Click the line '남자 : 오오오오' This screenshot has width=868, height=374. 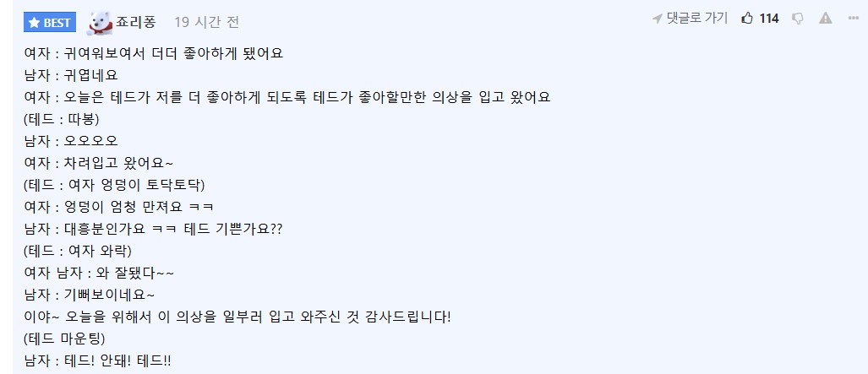(x=71, y=141)
